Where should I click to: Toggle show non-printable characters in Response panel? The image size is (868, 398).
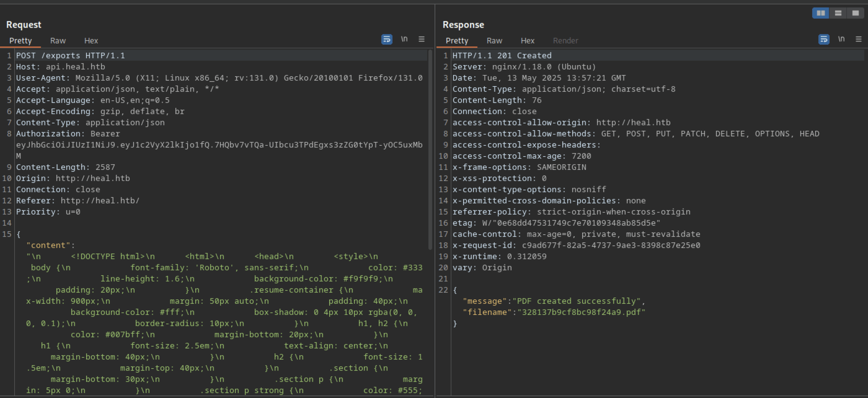[841, 39]
